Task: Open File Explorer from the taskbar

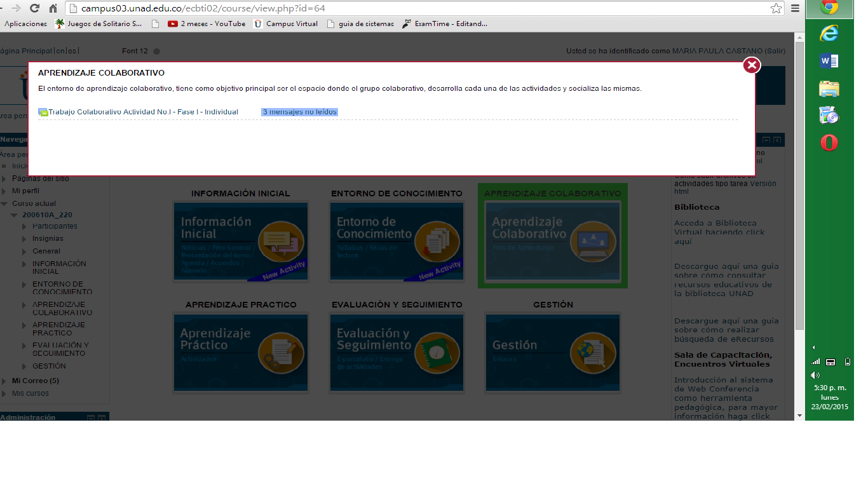Action: (x=829, y=88)
